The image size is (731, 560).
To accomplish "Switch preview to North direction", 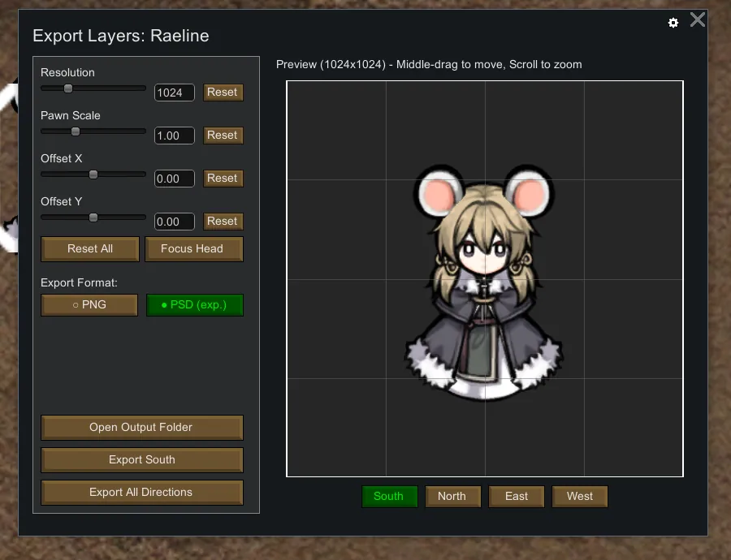I will tap(452, 496).
